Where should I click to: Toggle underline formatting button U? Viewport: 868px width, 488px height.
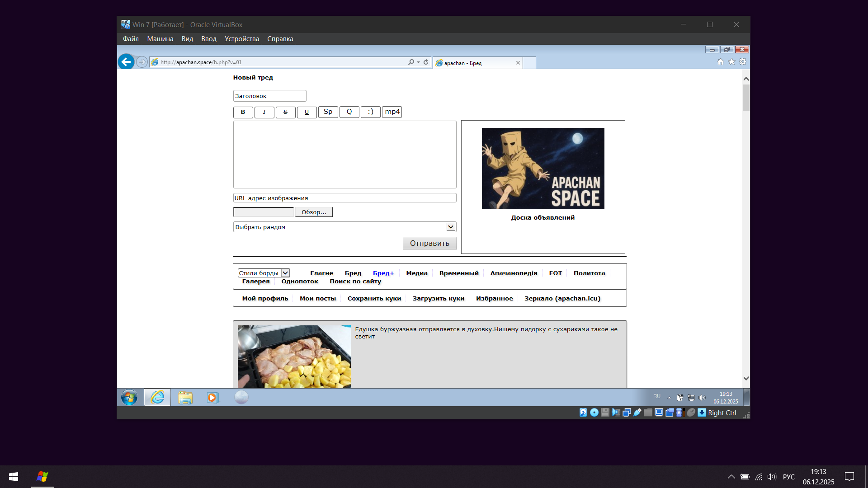click(x=307, y=112)
